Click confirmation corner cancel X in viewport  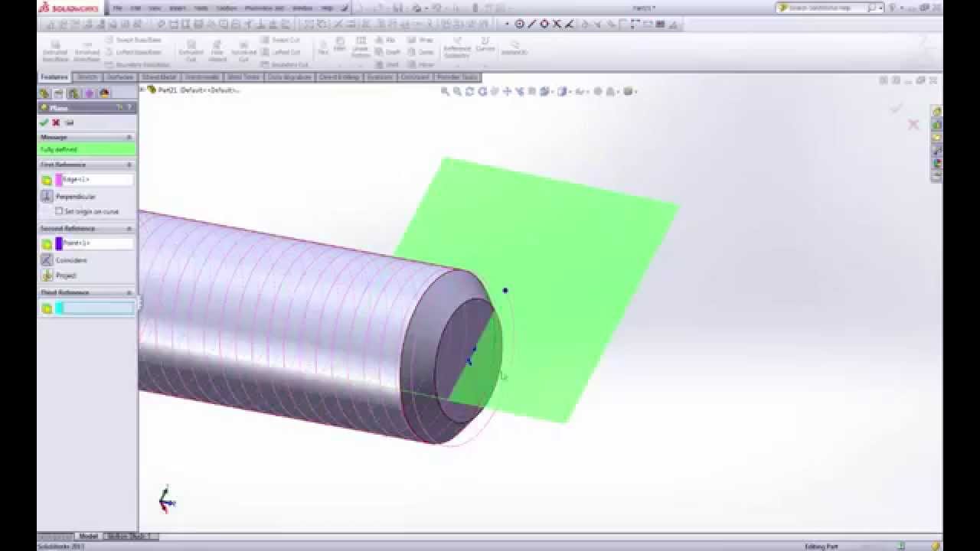[913, 124]
